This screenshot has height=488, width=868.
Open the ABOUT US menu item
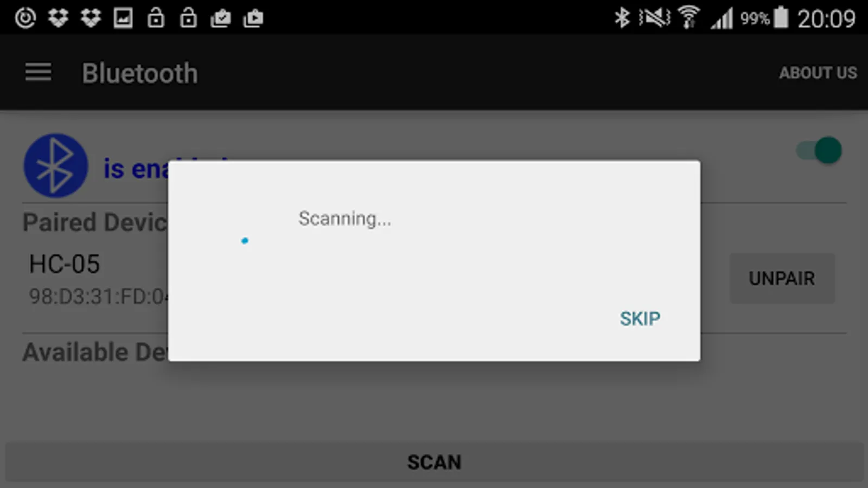click(x=818, y=73)
